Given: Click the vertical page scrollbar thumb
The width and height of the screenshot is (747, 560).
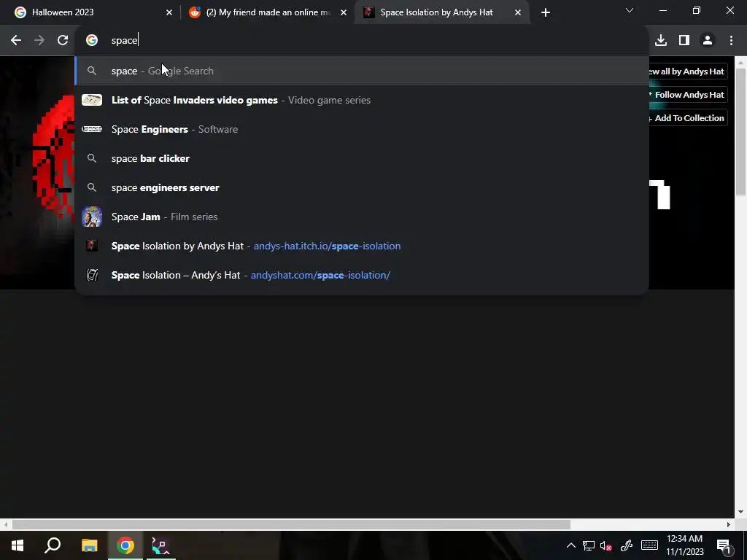Looking at the screenshot, I should point(741,132).
